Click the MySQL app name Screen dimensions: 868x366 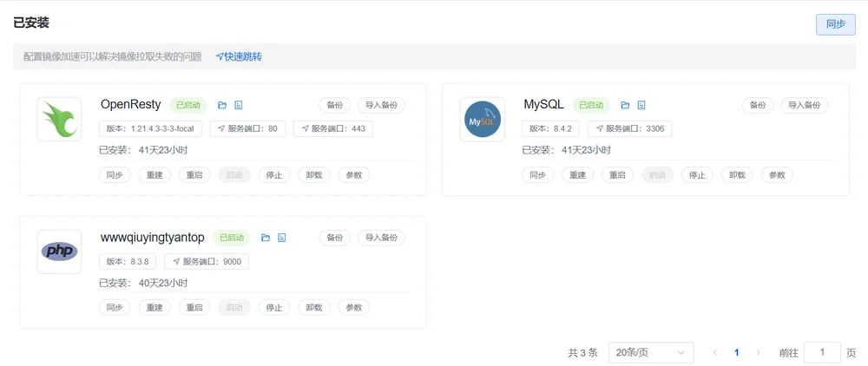(x=543, y=104)
